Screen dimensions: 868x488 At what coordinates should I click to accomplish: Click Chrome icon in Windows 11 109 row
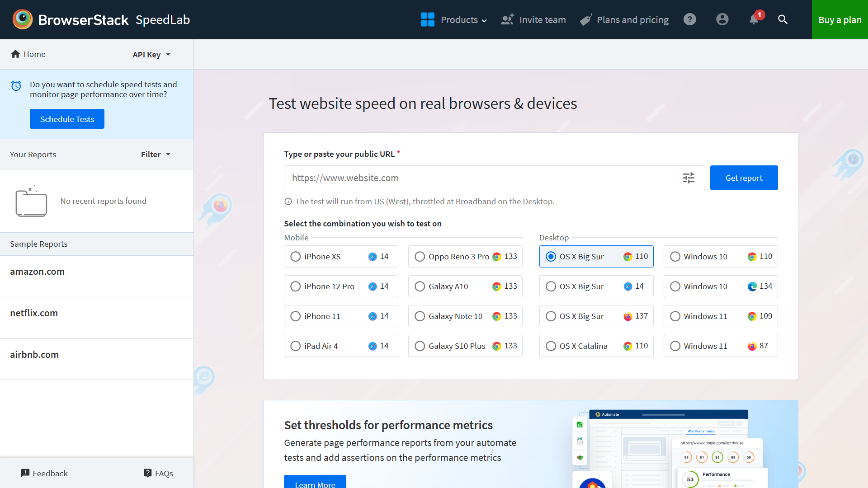[752, 316]
